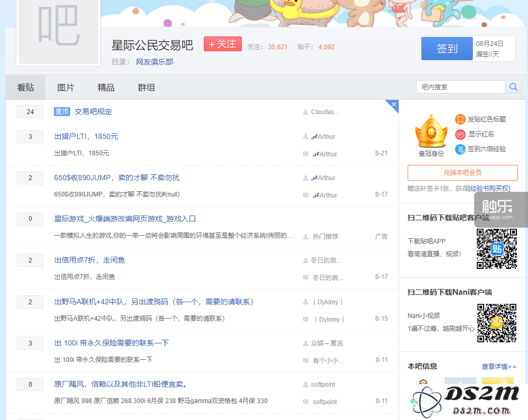The height and width of the screenshot is (420, 528).
Task: Click author | Dykimy | name
Action: pos(328,302)
